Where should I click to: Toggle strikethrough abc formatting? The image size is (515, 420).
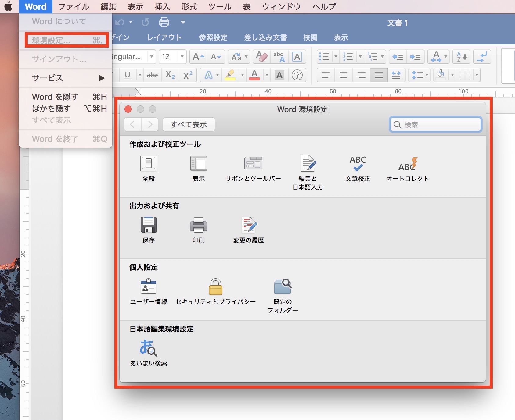coord(153,75)
